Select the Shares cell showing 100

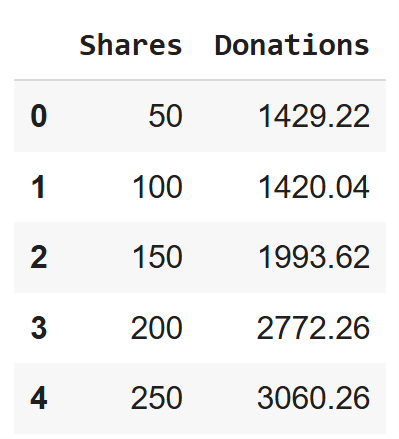pyautogui.click(x=157, y=187)
